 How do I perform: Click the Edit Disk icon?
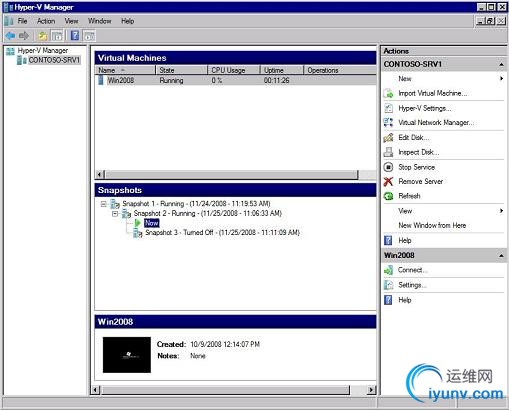tap(388, 137)
